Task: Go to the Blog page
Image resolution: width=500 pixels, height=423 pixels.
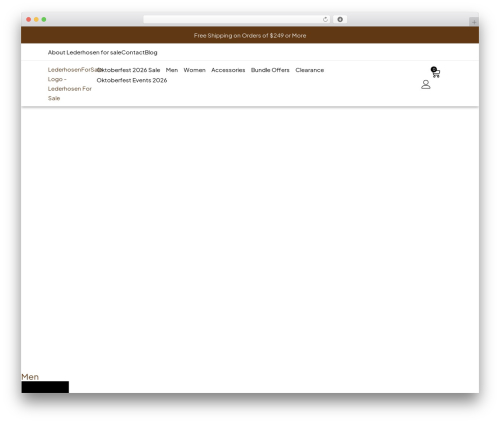Action: pyautogui.click(x=151, y=52)
